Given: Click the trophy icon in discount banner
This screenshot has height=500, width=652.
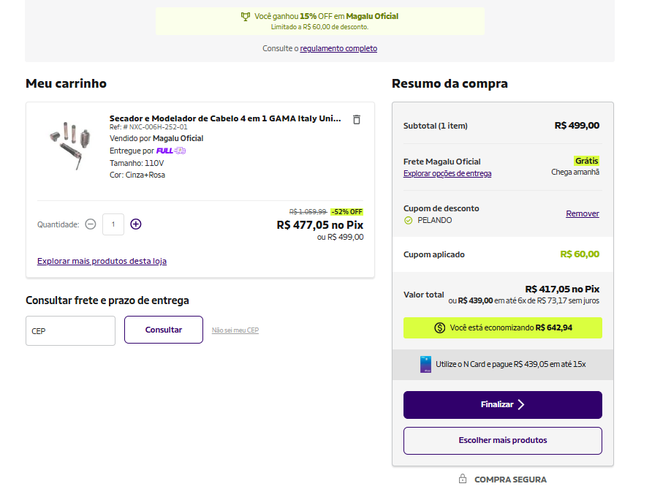Looking at the screenshot, I should coord(245,17).
